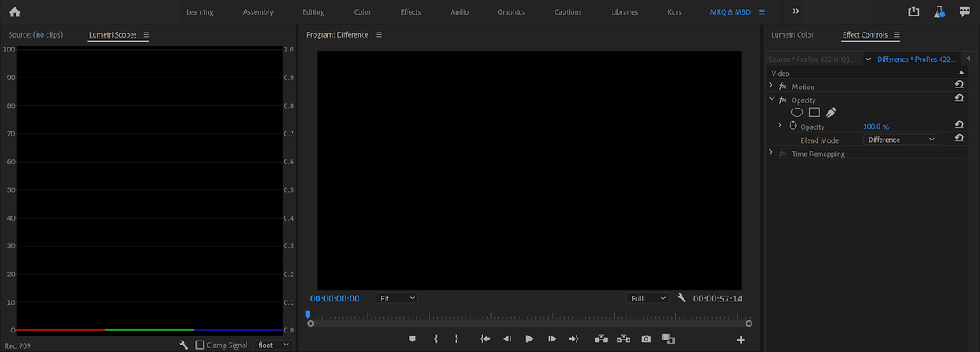
Task: Open the Blend Mode dropdown
Action: click(901, 140)
